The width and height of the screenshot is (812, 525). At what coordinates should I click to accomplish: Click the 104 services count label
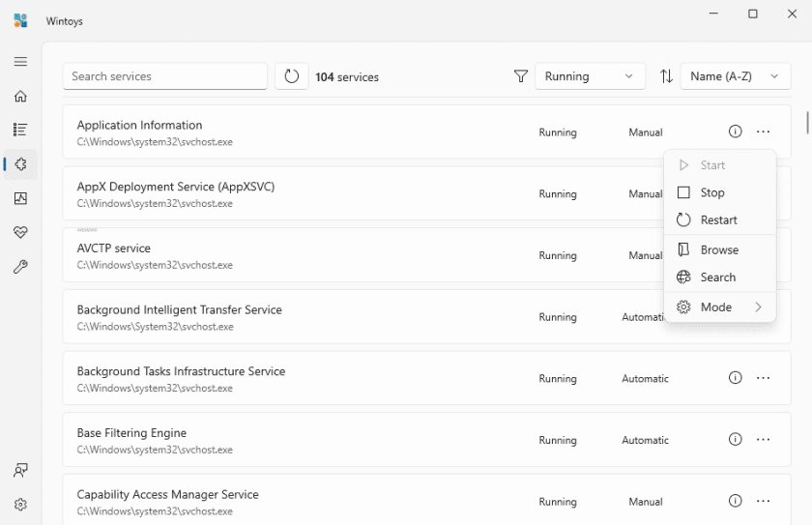347,77
